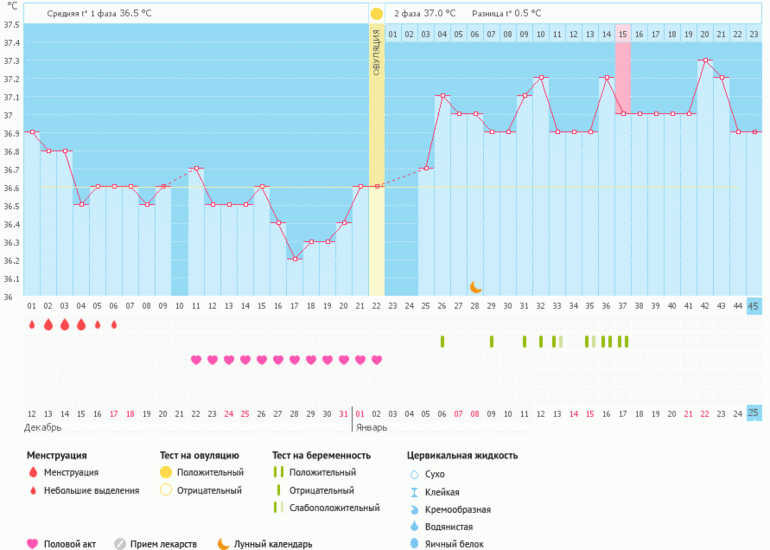This screenshot has height=550, width=770.
Task: Click the 'Тест на беременность' legend heading
Action: [x=322, y=455]
